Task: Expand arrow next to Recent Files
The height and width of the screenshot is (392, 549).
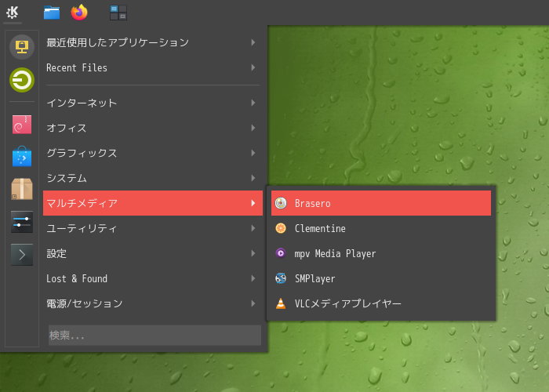Action: (253, 67)
